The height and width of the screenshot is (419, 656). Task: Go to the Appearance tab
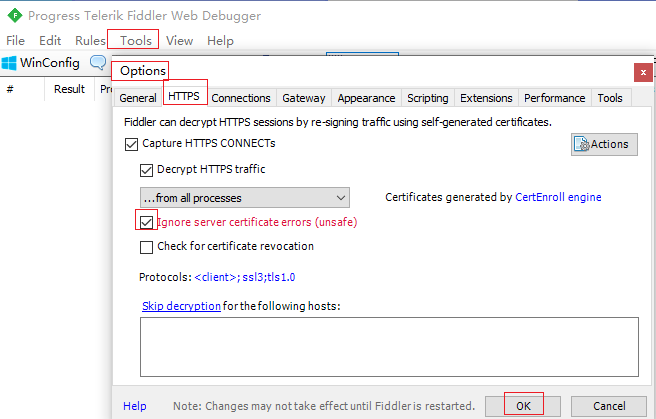click(x=366, y=98)
